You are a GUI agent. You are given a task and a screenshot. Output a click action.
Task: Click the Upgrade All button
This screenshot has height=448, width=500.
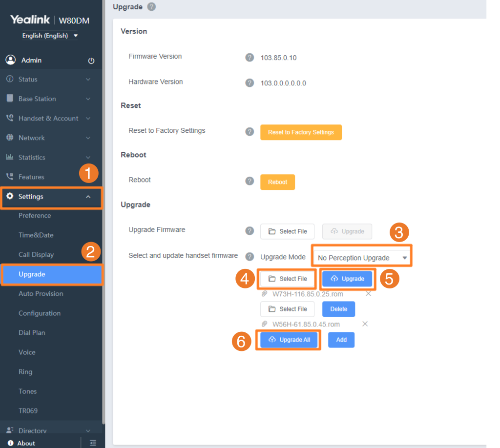pos(289,340)
